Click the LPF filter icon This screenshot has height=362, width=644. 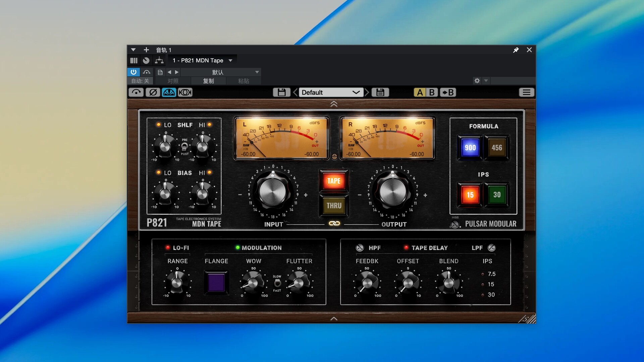[491, 248]
